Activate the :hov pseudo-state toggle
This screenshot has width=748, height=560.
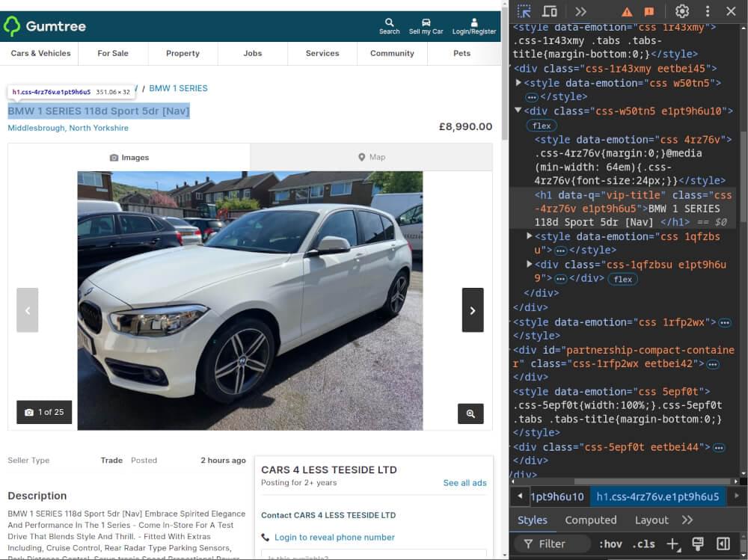610,544
